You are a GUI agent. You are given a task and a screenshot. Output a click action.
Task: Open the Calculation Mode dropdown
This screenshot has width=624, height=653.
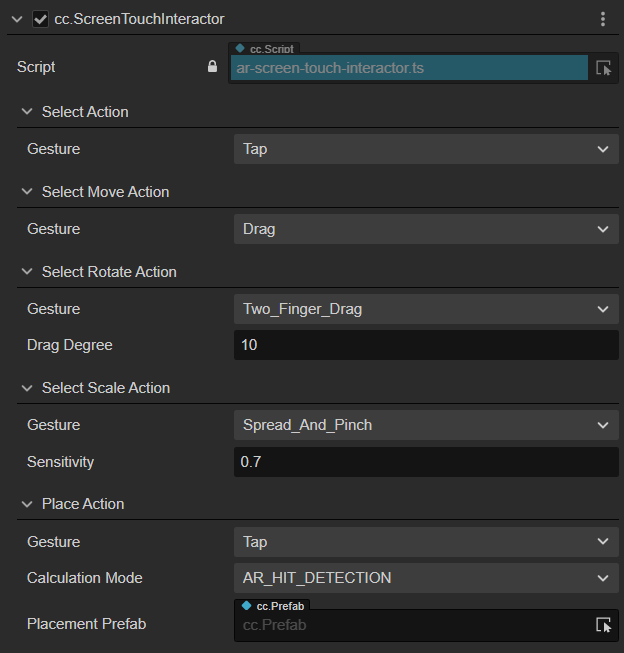click(425, 578)
